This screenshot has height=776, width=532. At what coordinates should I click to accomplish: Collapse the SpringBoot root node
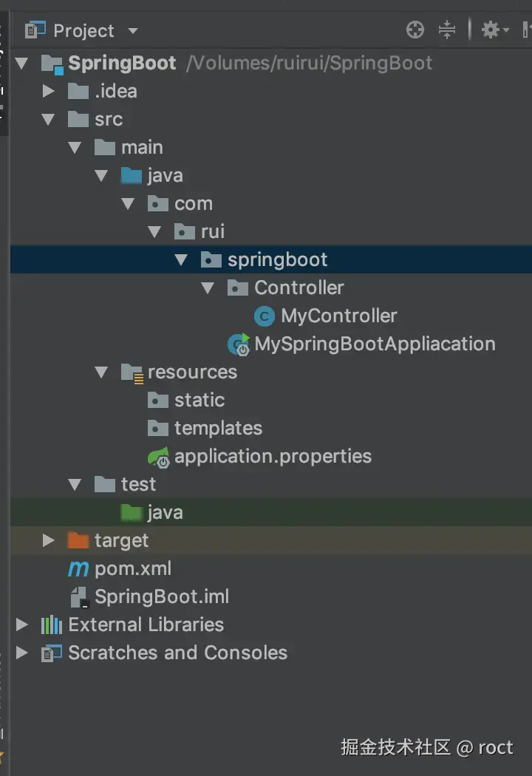point(21,64)
